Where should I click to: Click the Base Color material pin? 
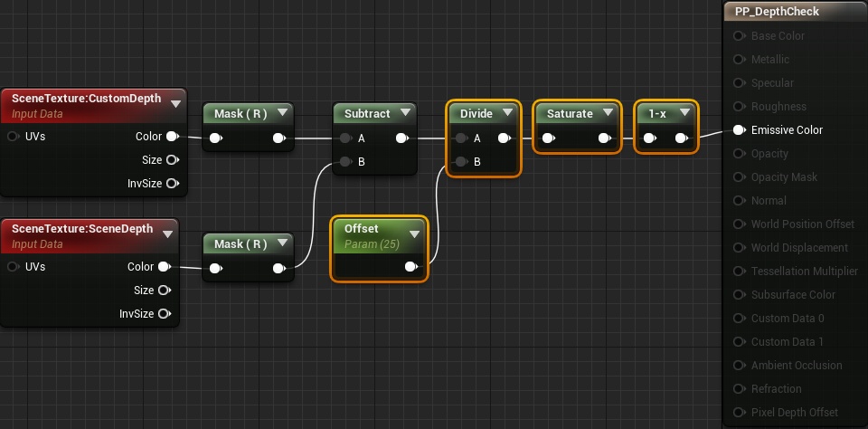coord(739,36)
